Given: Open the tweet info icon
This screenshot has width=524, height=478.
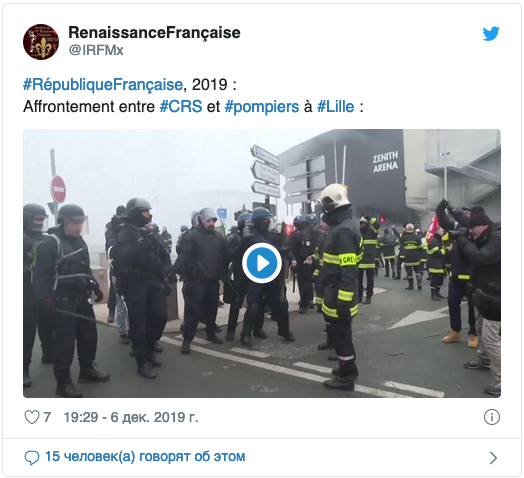Looking at the screenshot, I should point(492,417).
